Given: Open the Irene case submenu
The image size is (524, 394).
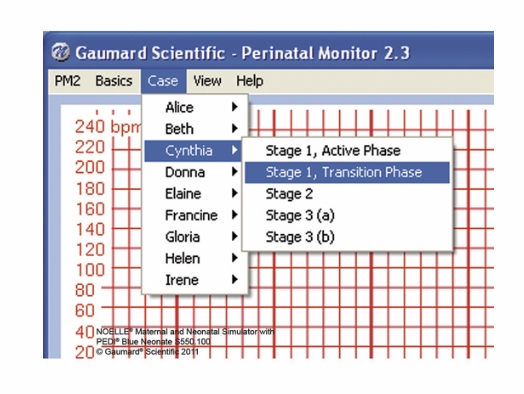Looking at the screenshot, I should tap(194, 280).
